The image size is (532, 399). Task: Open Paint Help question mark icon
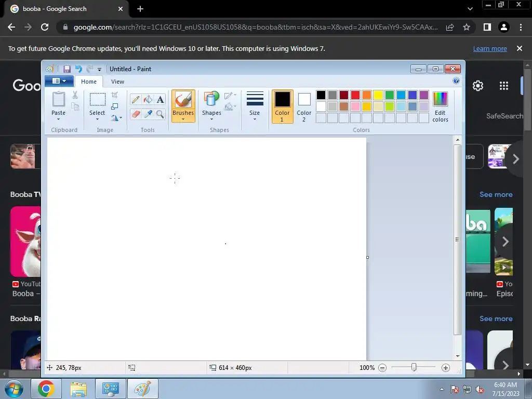[456, 81]
